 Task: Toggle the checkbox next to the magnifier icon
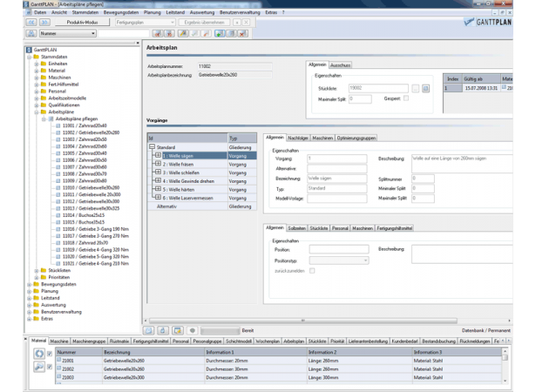click(50, 367)
